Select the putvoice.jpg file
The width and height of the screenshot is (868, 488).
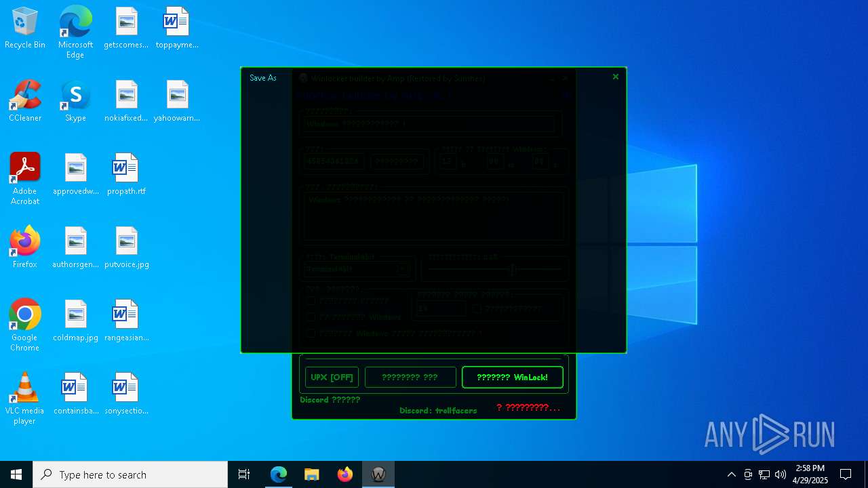click(x=126, y=248)
